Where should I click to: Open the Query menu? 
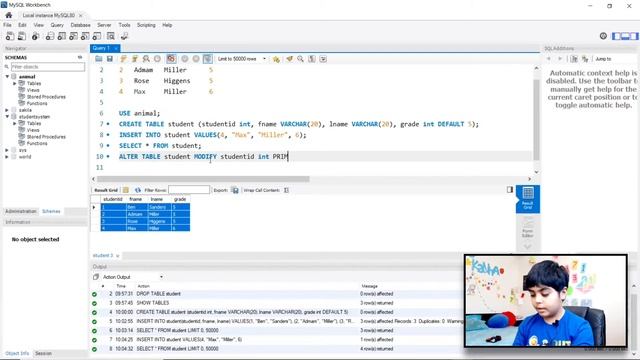coord(57,25)
